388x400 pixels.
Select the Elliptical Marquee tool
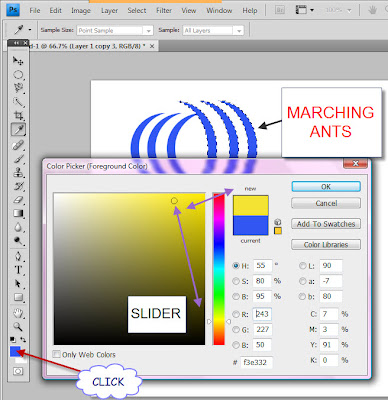coord(18,75)
